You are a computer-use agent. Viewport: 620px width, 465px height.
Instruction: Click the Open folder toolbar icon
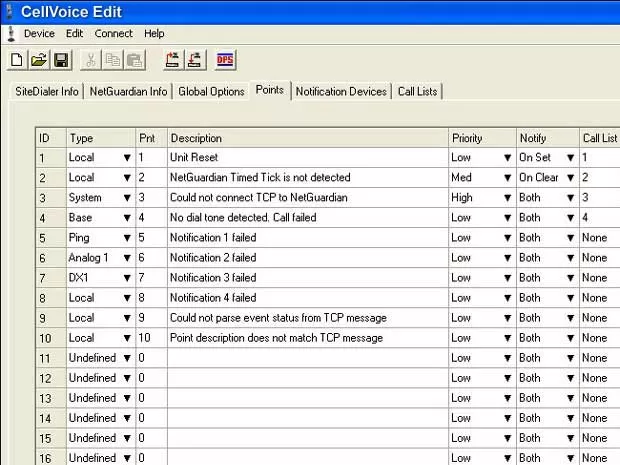[x=39, y=60]
